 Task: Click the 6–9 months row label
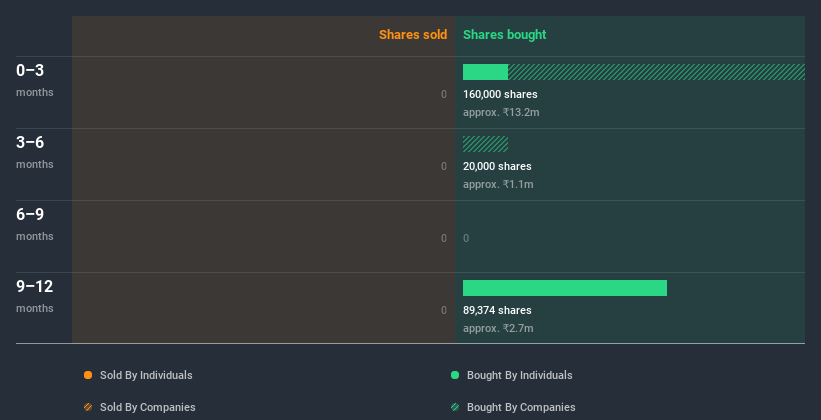[x=35, y=224]
